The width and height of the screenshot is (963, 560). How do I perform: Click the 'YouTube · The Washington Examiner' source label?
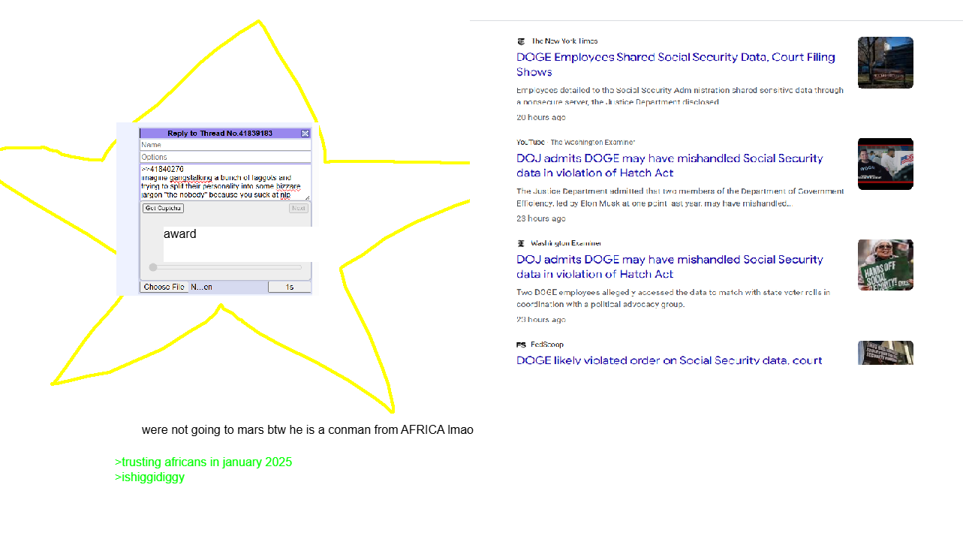pos(576,142)
